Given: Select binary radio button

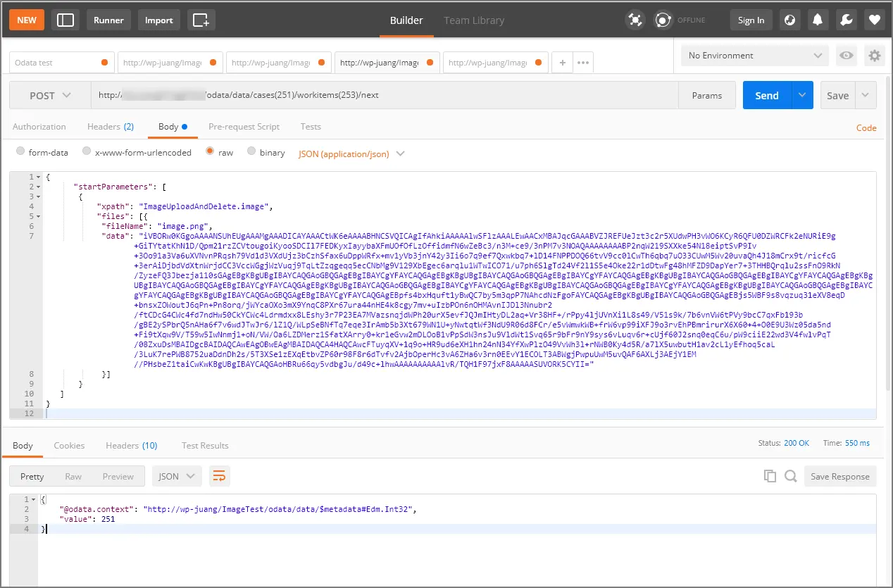Looking at the screenshot, I should click(251, 151).
